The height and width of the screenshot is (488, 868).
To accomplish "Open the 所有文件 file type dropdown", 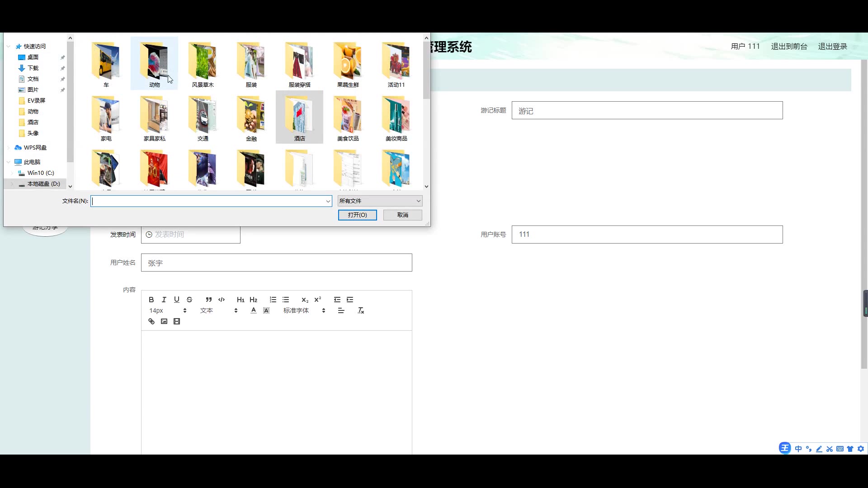I will pyautogui.click(x=380, y=201).
